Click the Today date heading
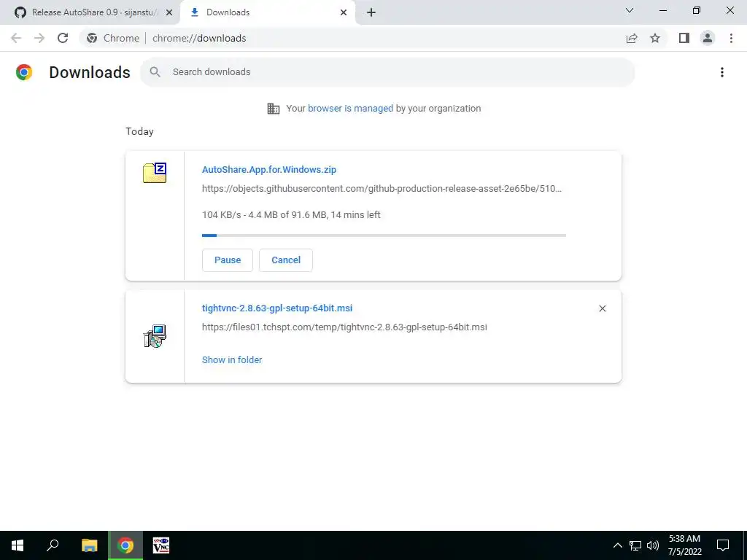Screen dimensions: 747x560 (x=139, y=131)
